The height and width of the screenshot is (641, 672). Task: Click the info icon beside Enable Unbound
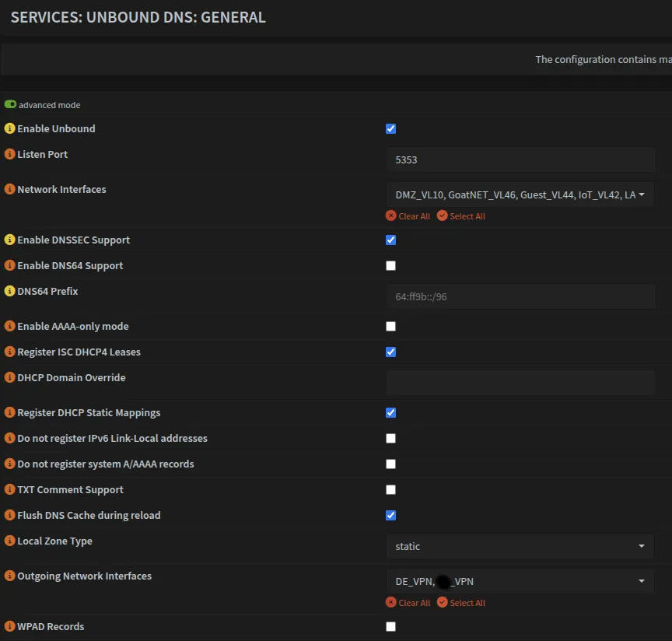coord(9,128)
